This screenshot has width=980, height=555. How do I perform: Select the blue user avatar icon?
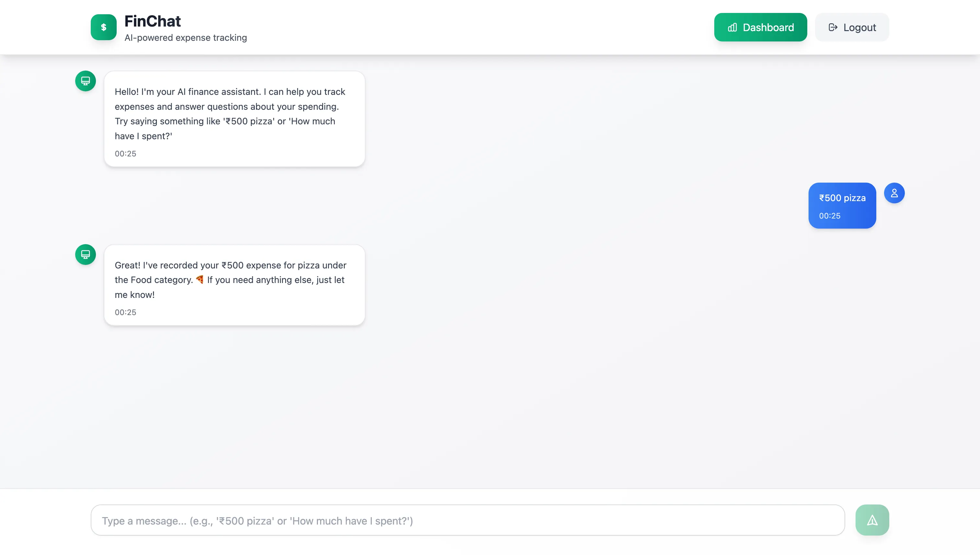tap(894, 193)
